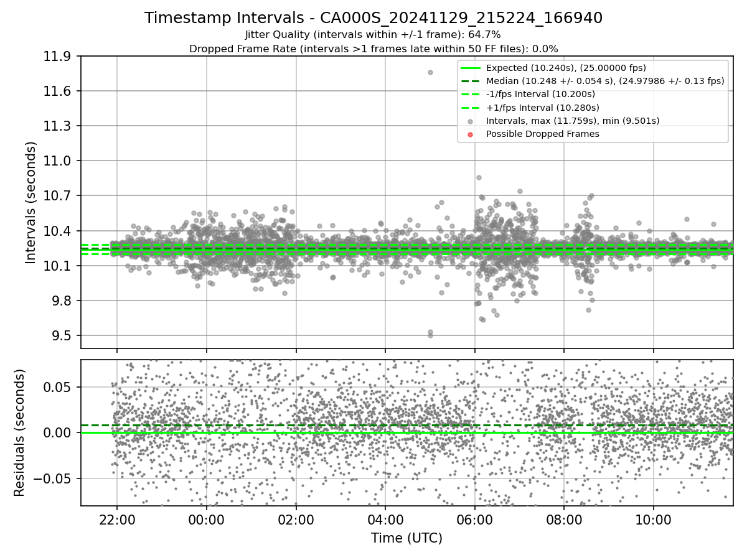747x560 pixels.
Task: Select the 'Jitter Quality' 64.7% subtitle line
Action: click(x=374, y=35)
